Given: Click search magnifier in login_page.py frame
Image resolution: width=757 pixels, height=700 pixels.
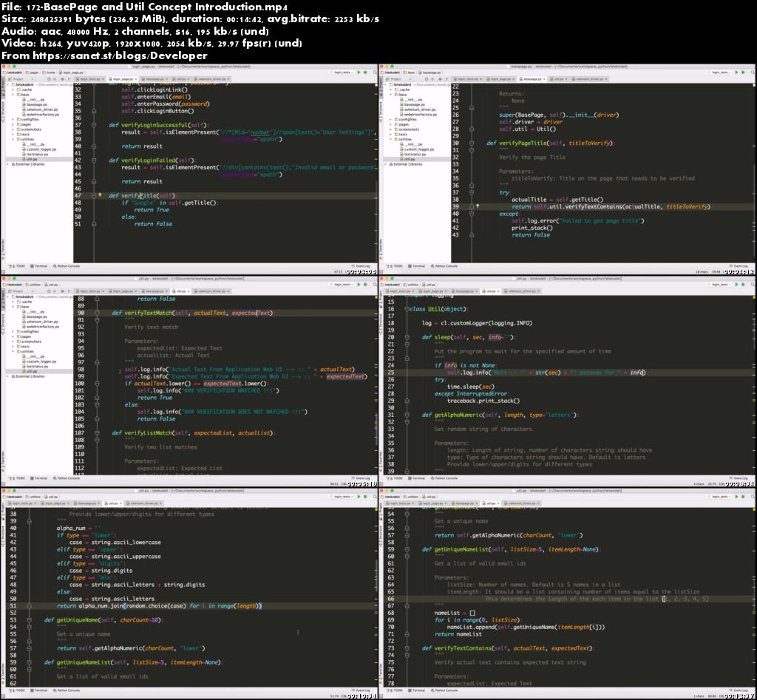Looking at the screenshot, I should pos(373,72).
